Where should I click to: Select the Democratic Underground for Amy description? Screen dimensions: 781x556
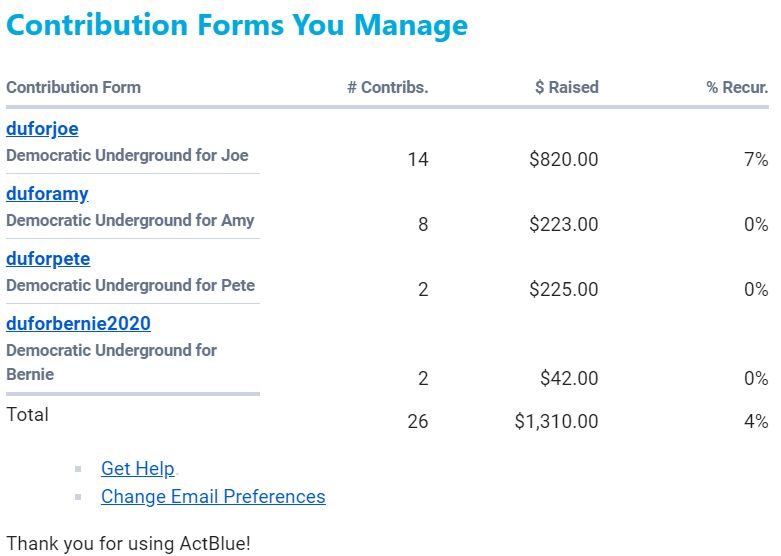(x=130, y=221)
